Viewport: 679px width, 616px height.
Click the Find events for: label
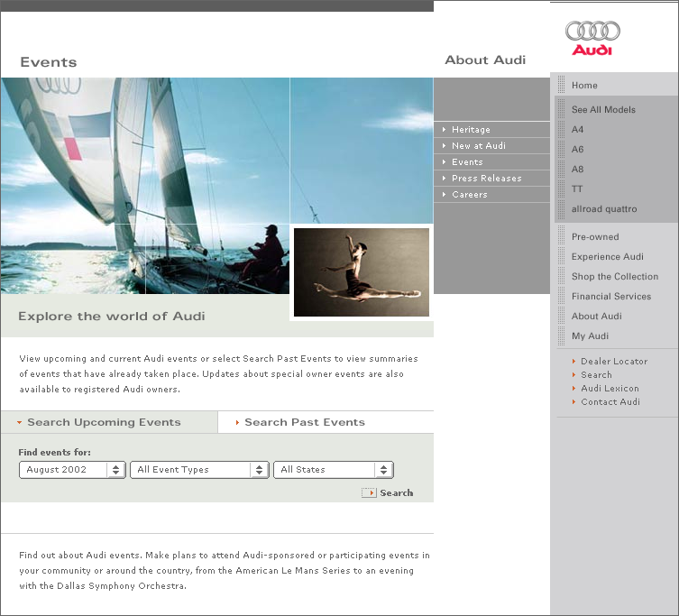[55, 452]
